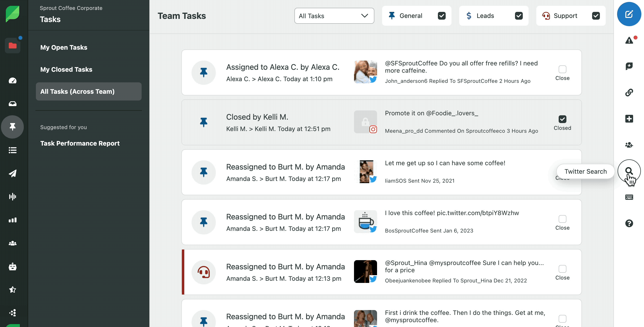Image resolution: width=644 pixels, height=327 pixels.
Task: Click 'Let me get up so I can have some coffee!' message
Action: coord(445,163)
